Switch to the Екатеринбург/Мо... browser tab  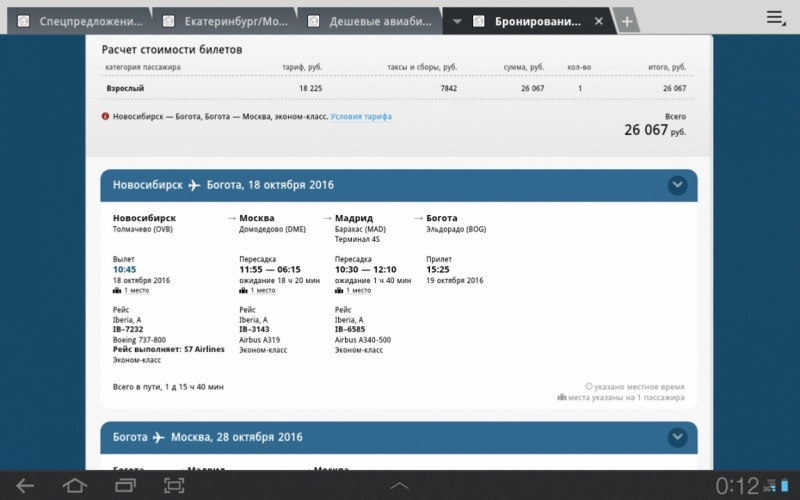coord(224,21)
